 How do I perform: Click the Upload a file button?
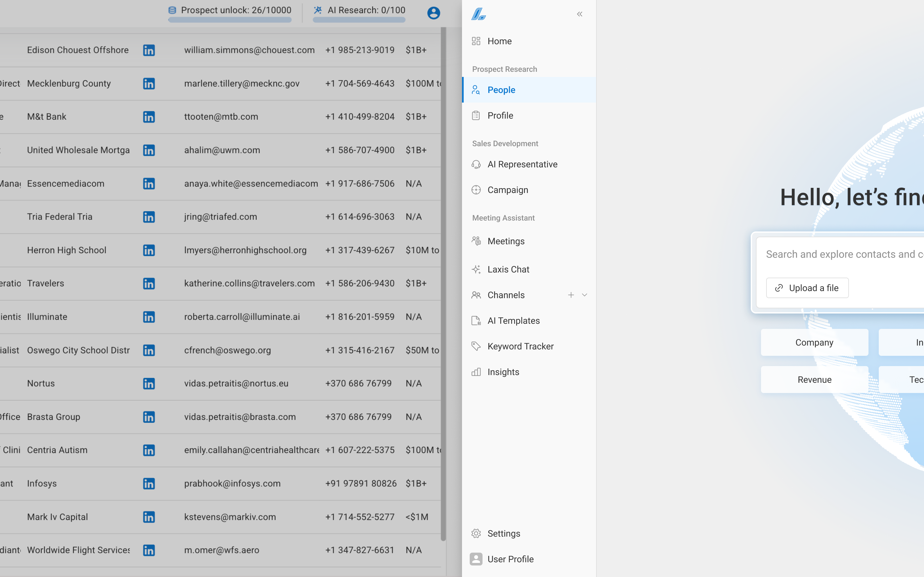click(807, 288)
